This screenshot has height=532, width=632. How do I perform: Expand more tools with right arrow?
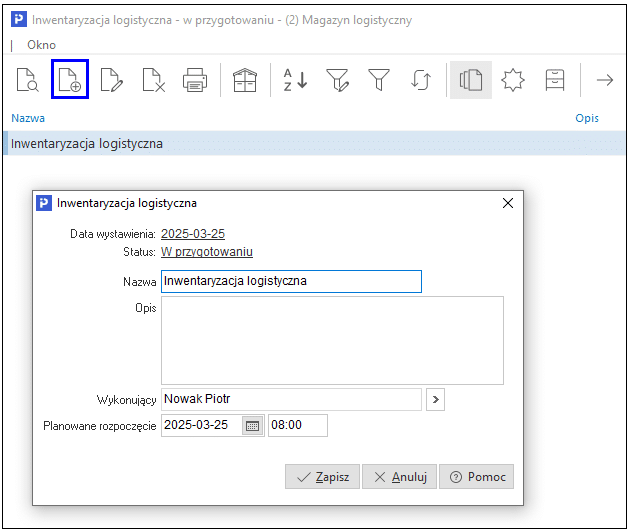click(604, 80)
